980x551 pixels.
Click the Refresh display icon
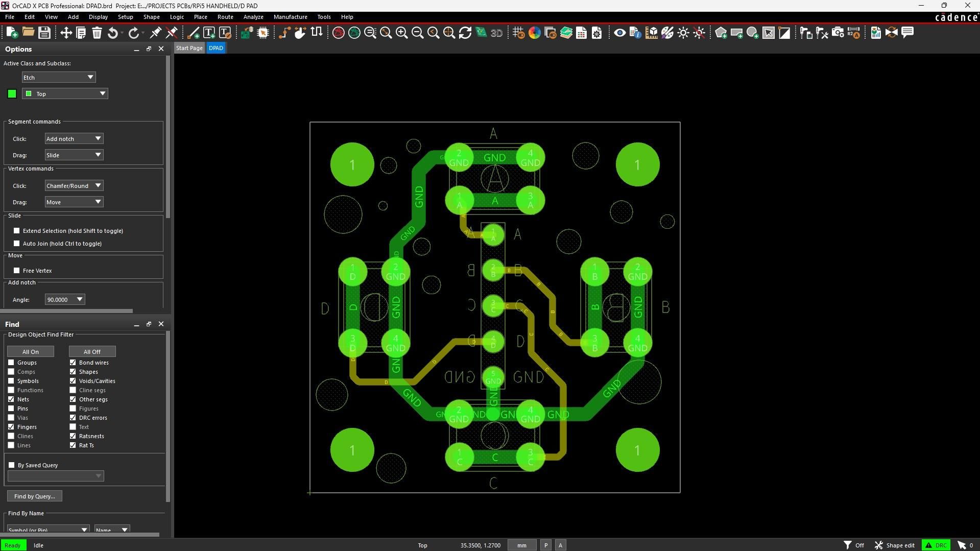tap(465, 33)
